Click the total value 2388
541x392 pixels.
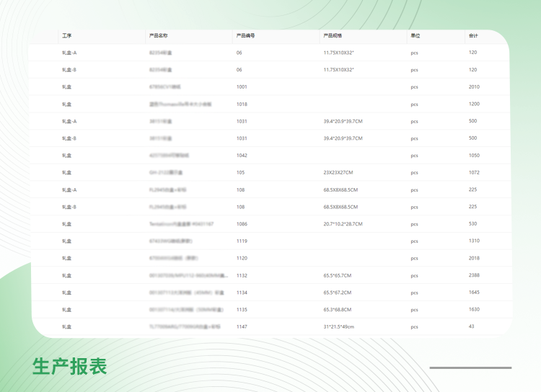pyautogui.click(x=474, y=275)
